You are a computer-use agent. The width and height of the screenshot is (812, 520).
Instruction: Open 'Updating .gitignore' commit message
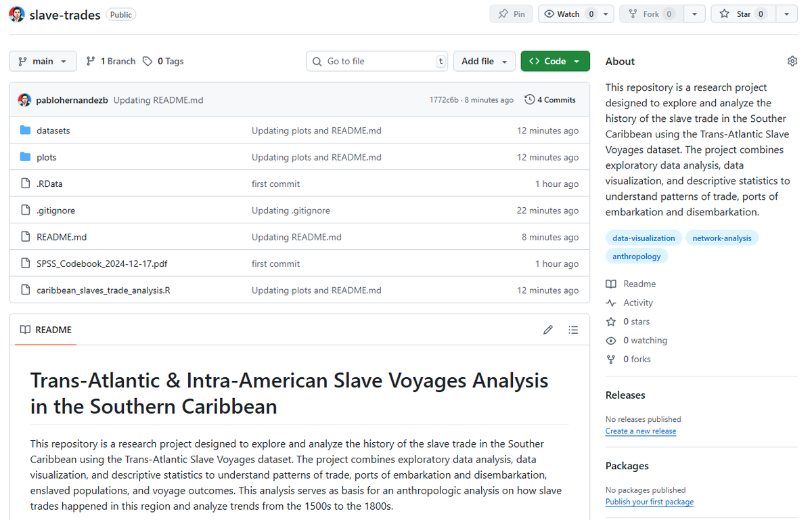point(291,211)
